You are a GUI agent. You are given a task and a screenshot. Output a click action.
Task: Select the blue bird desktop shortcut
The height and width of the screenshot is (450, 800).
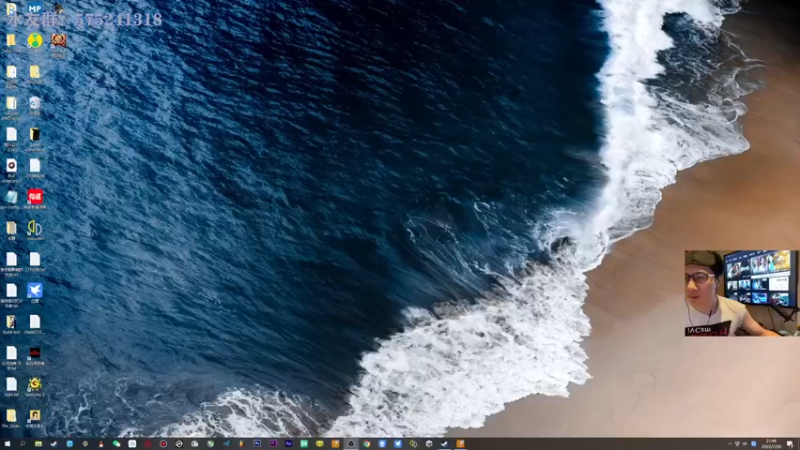[35, 293]
